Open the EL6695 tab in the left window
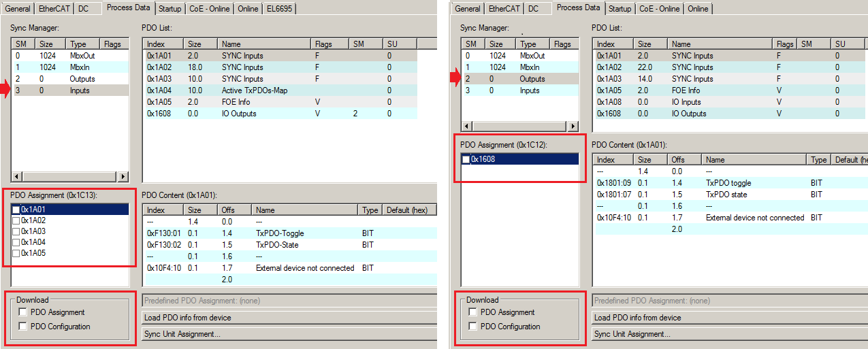 point(279,9)
